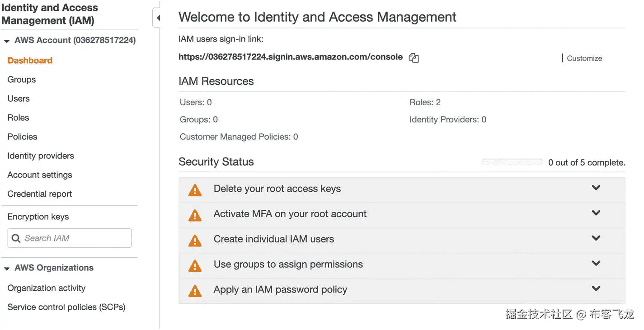Click warning icon beside Create individual IAM users
This screenshot has height=330, width=644.
(195, 241)
